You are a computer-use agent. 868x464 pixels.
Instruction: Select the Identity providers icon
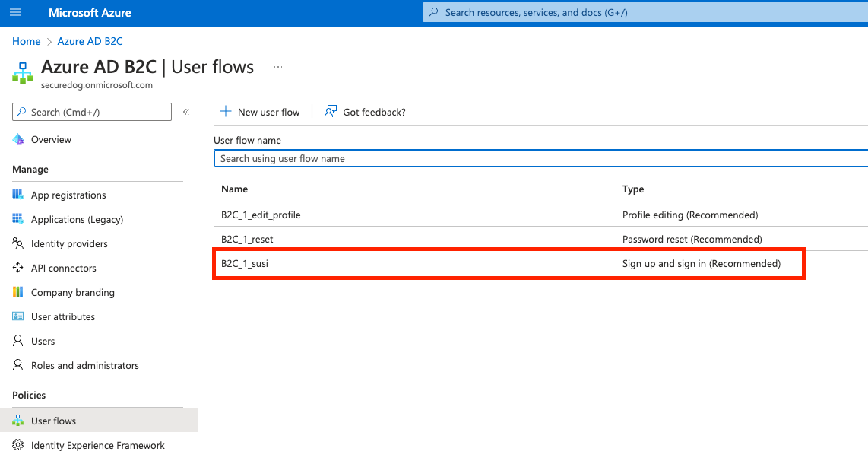pos(17,243)
